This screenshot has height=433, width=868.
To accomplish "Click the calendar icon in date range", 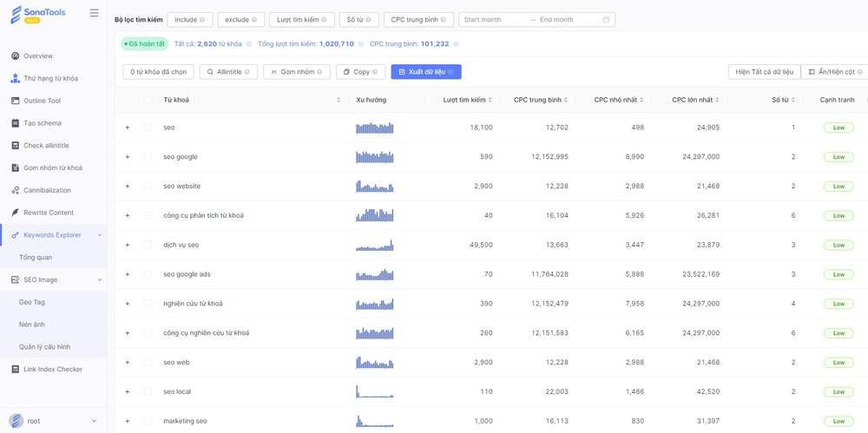I will [606, 19].
